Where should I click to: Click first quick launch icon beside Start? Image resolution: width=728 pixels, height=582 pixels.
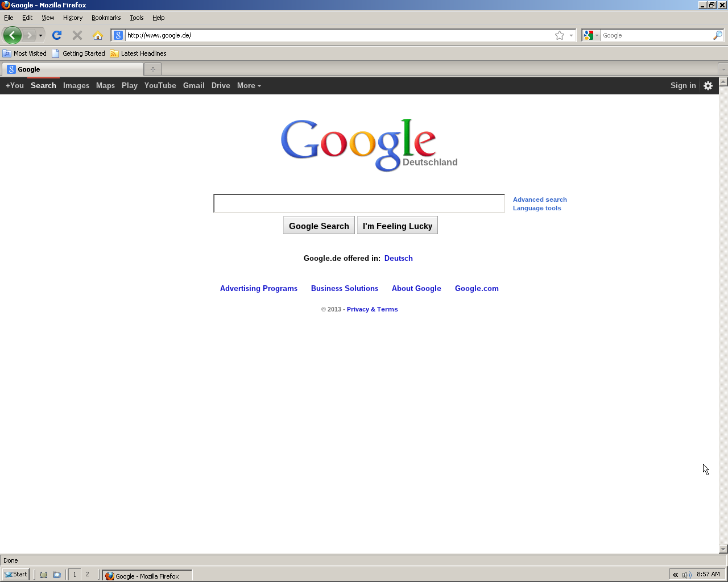click(x=44, y=575)
